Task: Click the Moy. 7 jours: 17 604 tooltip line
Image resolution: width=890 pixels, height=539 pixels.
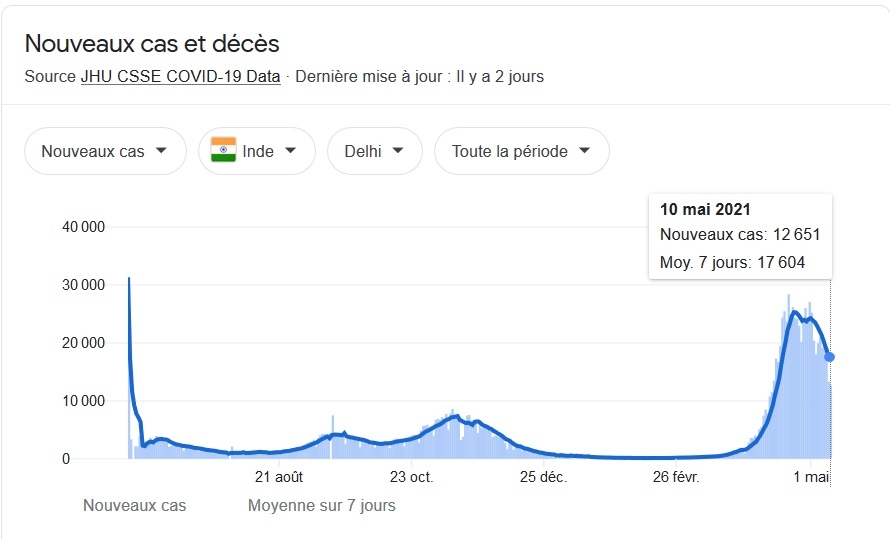Action: 732,263
